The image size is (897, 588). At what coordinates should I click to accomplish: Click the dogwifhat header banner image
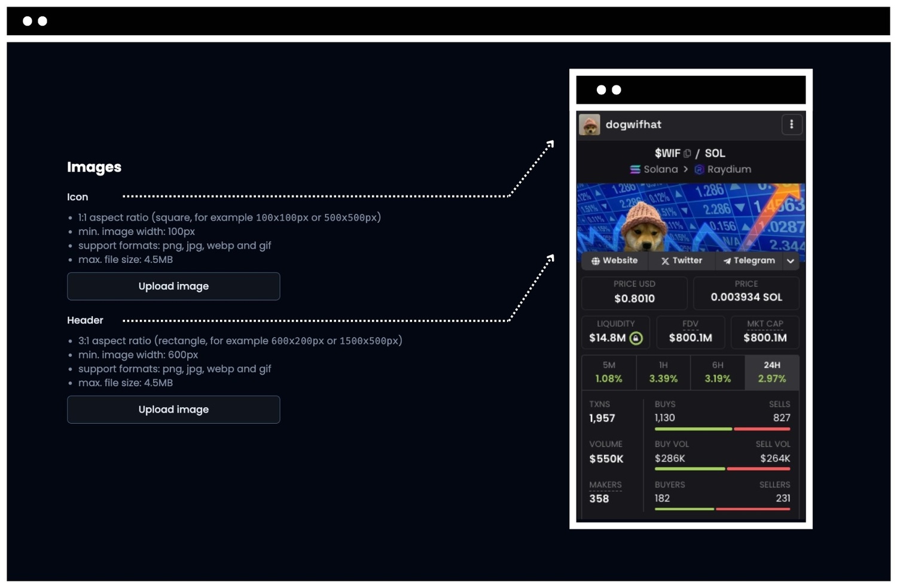pyautogui.click(x=691, y=218)
